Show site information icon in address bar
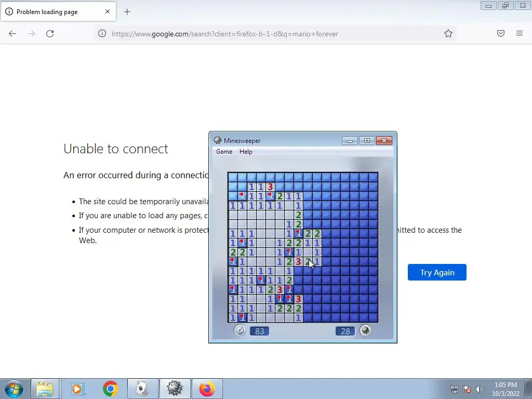This screenshot has width=532, height=399. click(102, 33)
